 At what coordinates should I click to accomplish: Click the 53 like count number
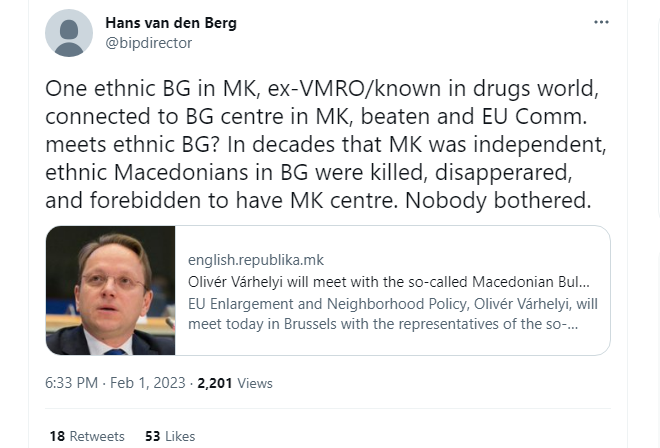(x=152, y=436)
